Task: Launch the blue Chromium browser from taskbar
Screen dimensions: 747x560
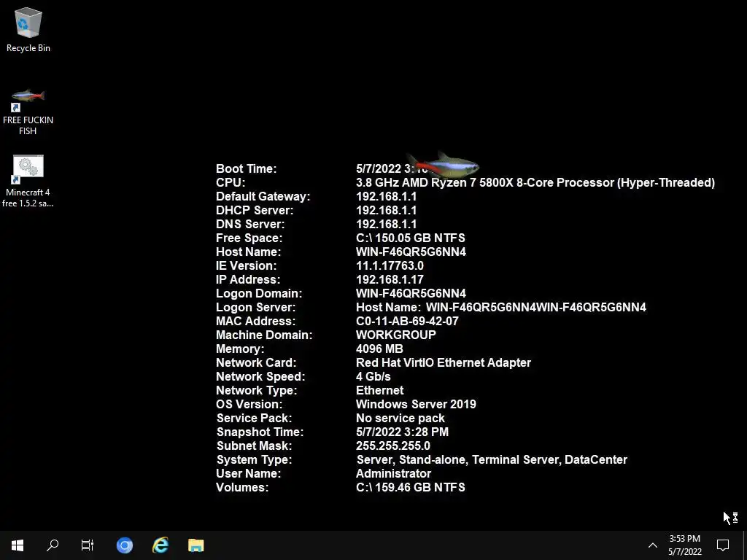Action: click(x=124, y=545)
